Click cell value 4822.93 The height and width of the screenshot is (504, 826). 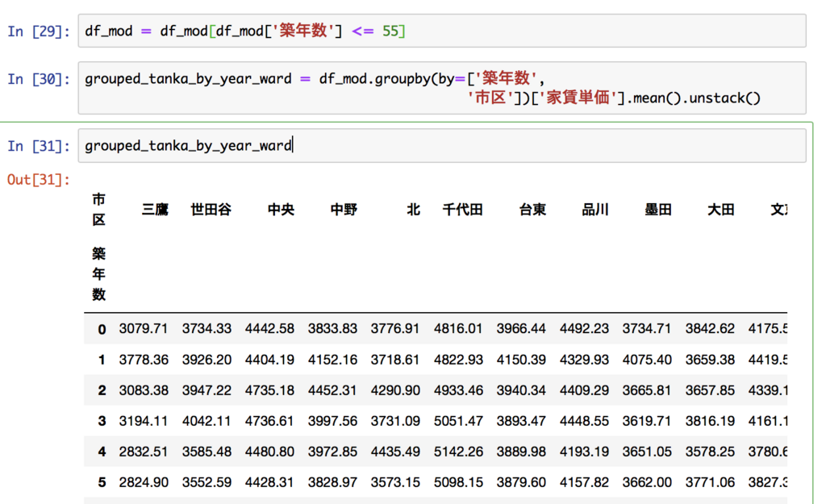point(458,360)
